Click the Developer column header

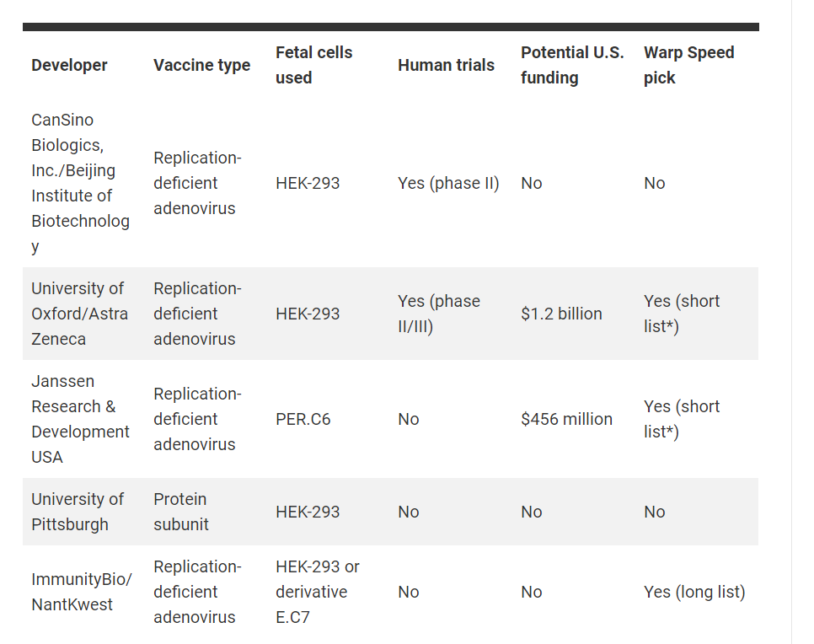click(69, 65)
